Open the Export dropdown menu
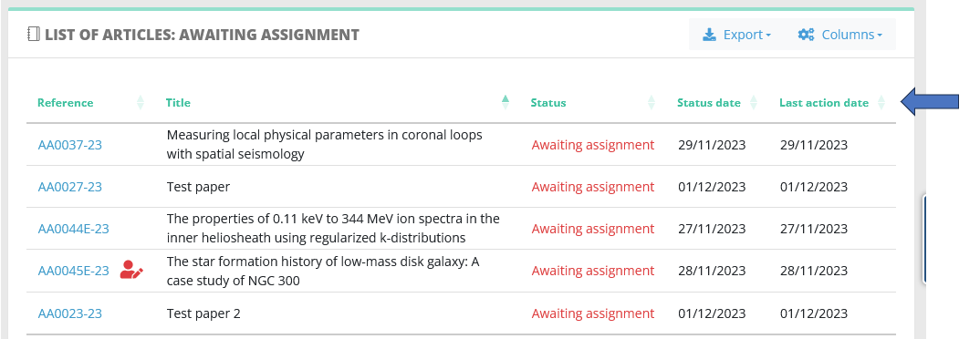980x339 pixels. [x=737, y=35]
